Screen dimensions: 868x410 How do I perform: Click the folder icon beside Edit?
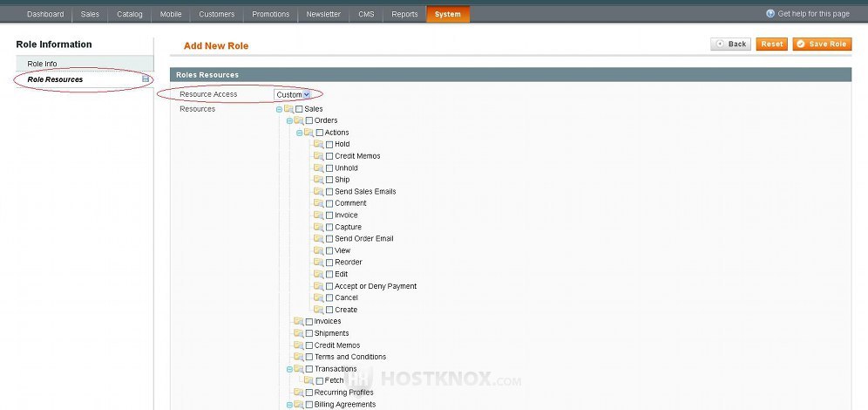(319, 274)
